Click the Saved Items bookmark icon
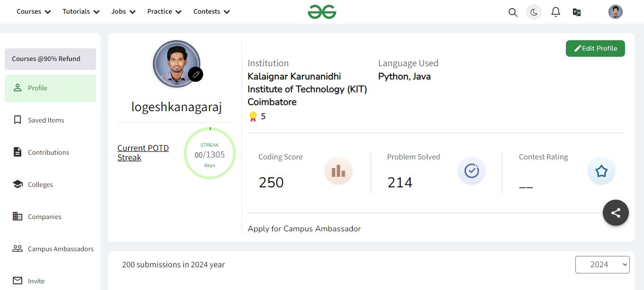 18,120
